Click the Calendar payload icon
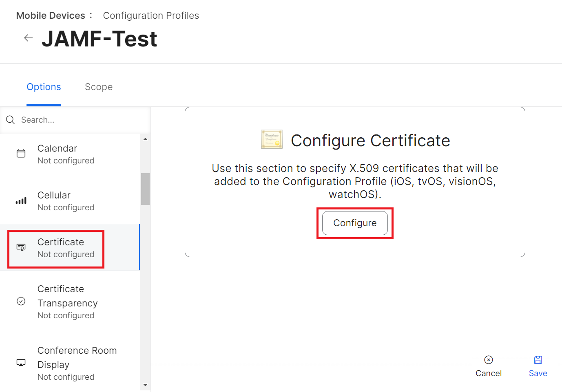 point(21,154)
